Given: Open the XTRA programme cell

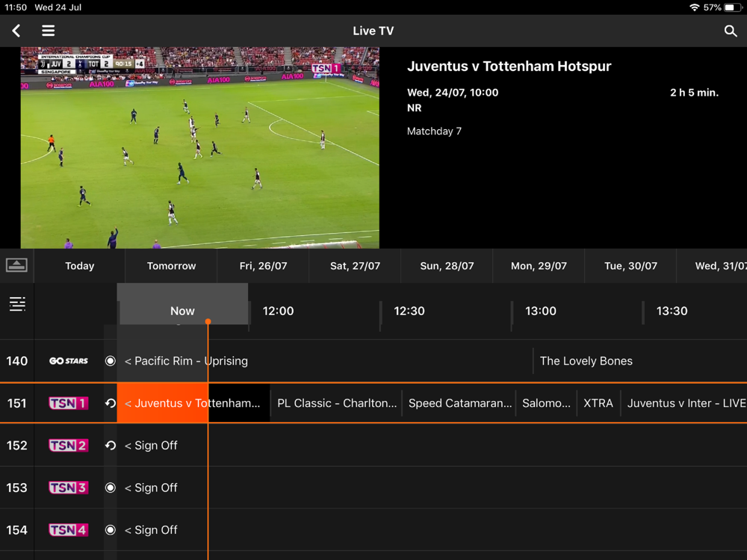Looking at the screenshot, I should [x=598, y=403].
